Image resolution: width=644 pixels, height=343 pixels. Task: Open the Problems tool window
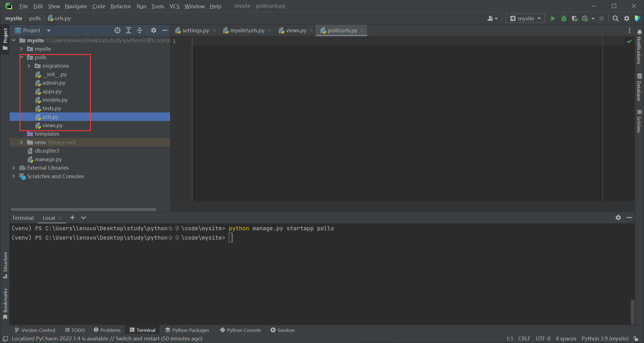[107, 330]
